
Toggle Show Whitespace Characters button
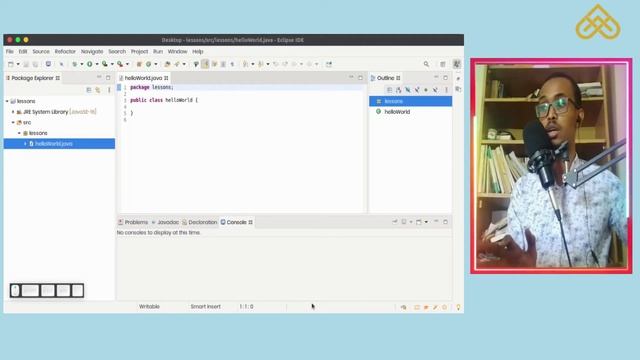tap(232, 64)
